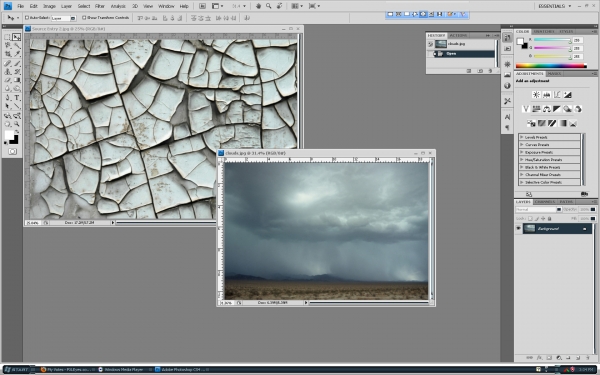Select the Blur tool
This screenshot has width=600, height=375.
(7, 88)
